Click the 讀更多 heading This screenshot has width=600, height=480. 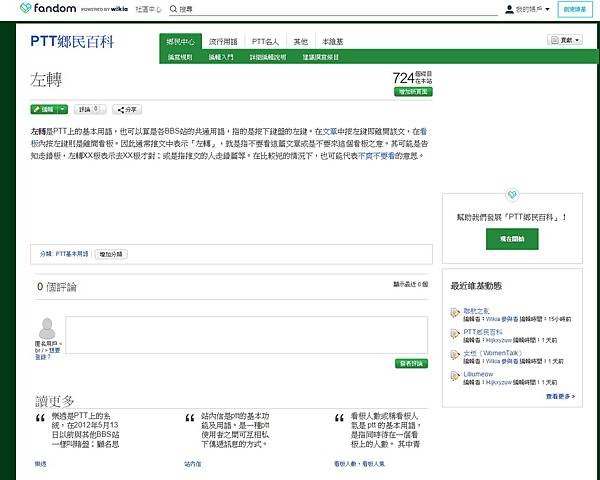coord(54,401)
